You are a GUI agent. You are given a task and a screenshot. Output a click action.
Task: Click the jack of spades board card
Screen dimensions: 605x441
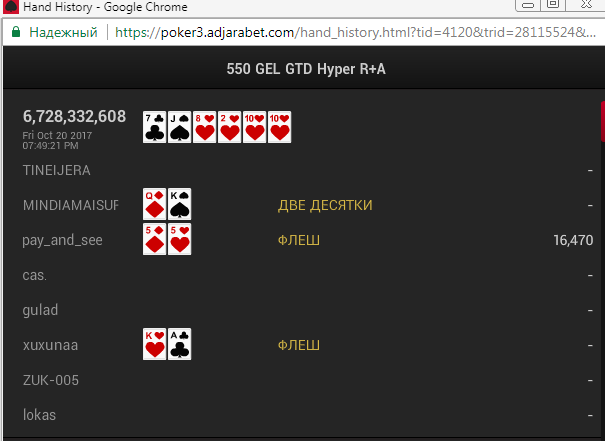179,127
